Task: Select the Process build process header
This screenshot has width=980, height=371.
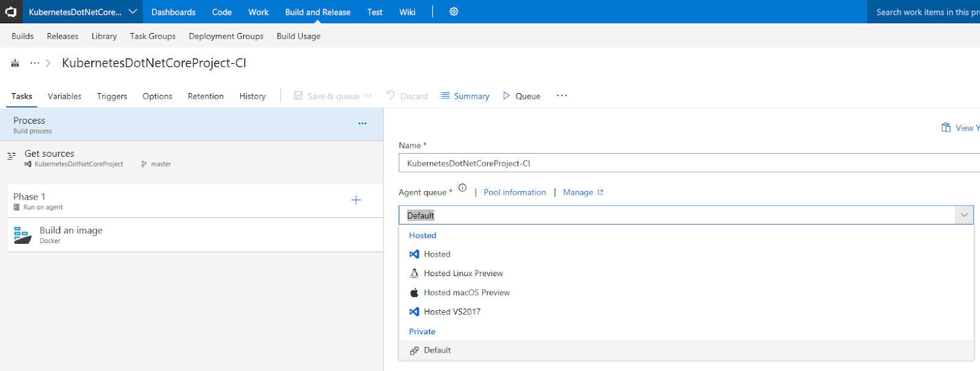Action: (x=192, y=124)
